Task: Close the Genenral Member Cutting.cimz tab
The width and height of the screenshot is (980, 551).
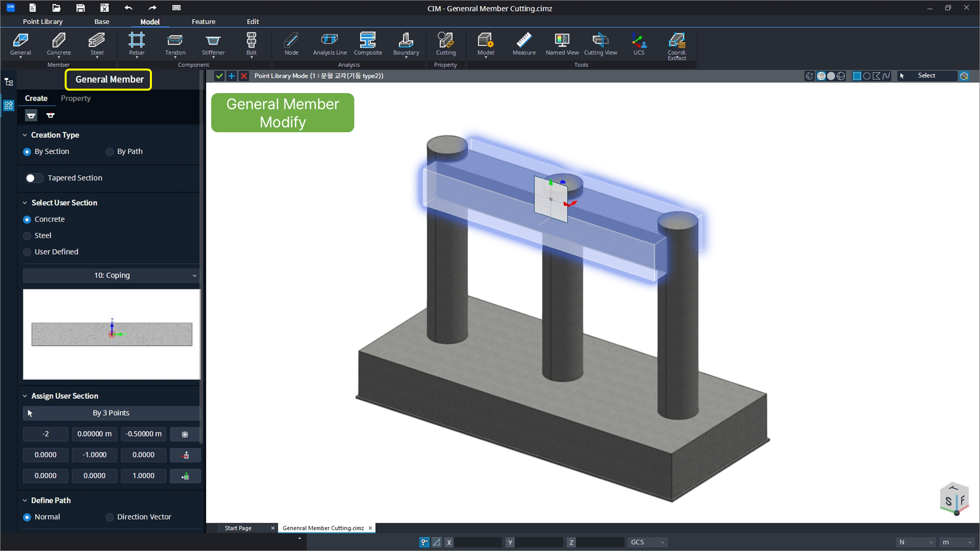Action: tap(370, 528)
